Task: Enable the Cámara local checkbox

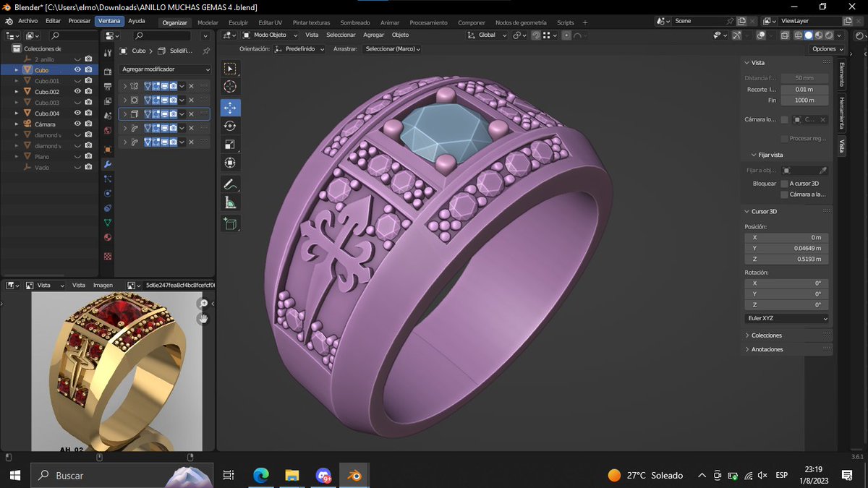Action: [x=784, y=119]
